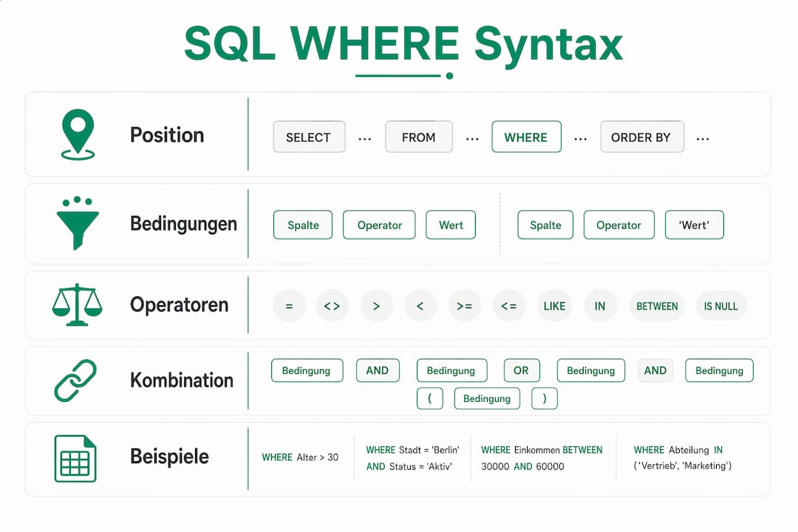Viewport: 798px width, 532px height.
Task: Select the SELECT keyword chip
Action: (309, 137)
